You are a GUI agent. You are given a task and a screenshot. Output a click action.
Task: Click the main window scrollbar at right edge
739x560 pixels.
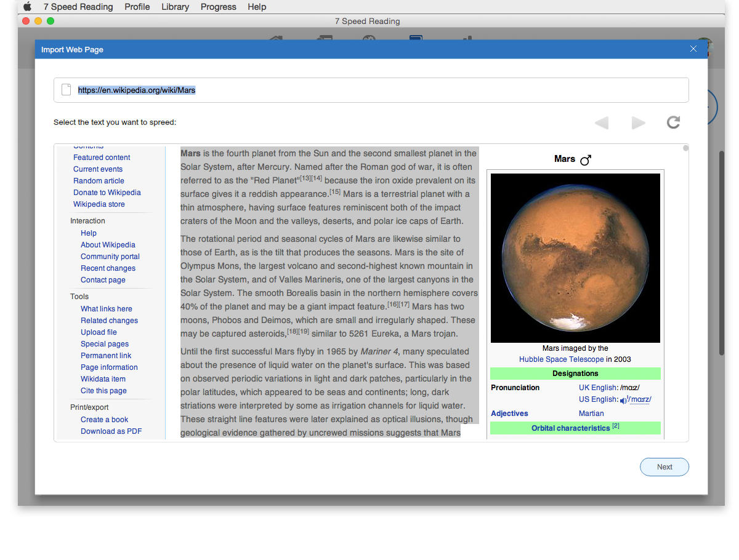point(722,252)
